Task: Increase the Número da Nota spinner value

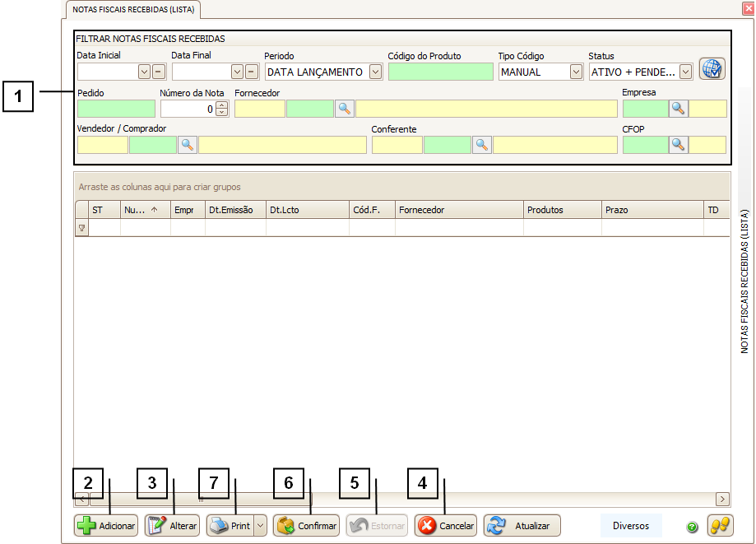Action: 221,105
